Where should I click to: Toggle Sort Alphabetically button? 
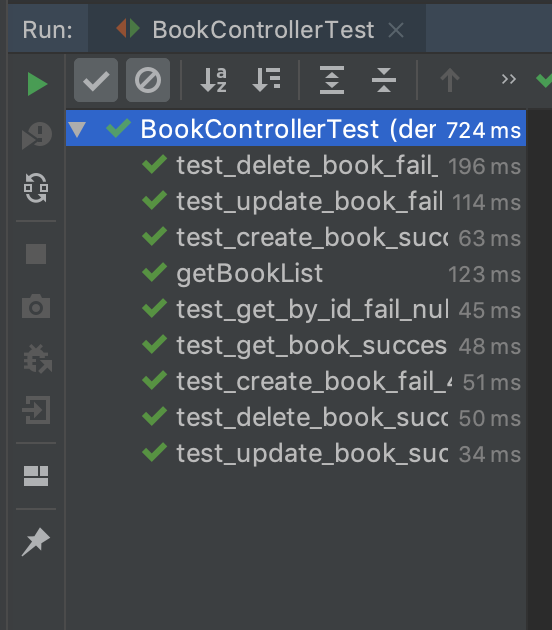pyautogui.click(x=213, y=80)
